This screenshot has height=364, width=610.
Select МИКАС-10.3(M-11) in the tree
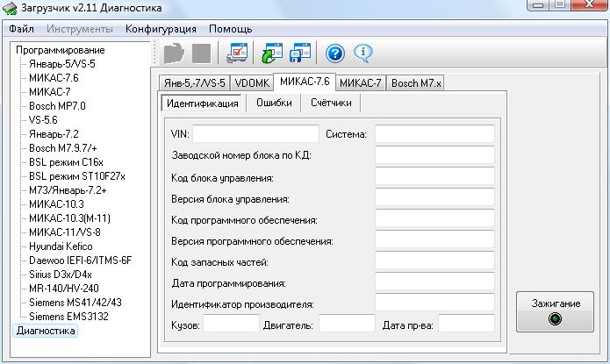point(69,218)
